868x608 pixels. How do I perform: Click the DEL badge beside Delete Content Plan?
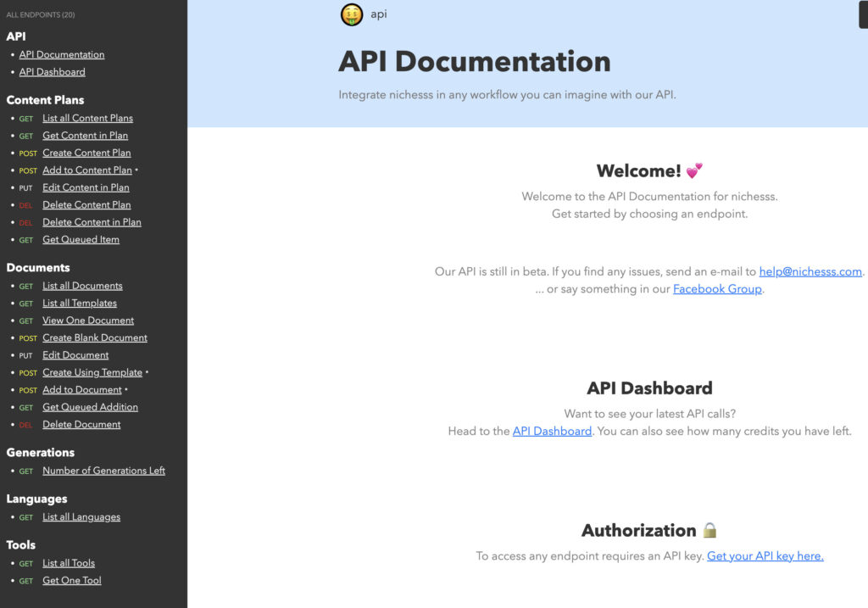click(25, 204)
